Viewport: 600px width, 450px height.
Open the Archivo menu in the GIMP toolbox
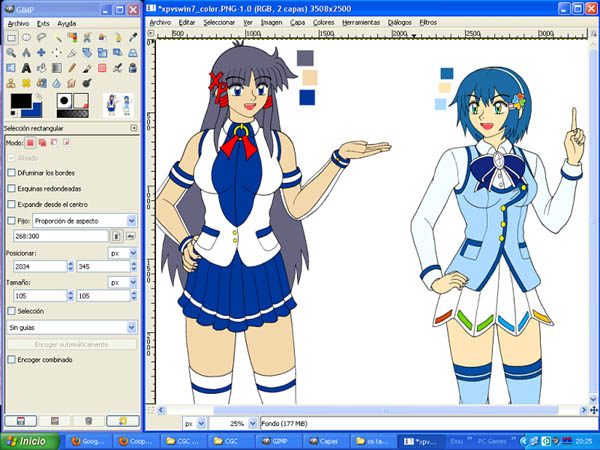(18, 24)
